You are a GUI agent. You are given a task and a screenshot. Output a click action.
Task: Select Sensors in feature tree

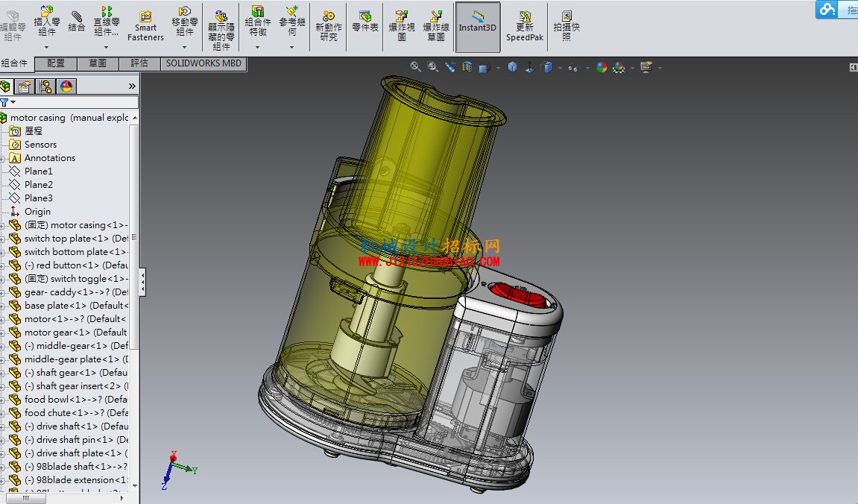[40, 145]
